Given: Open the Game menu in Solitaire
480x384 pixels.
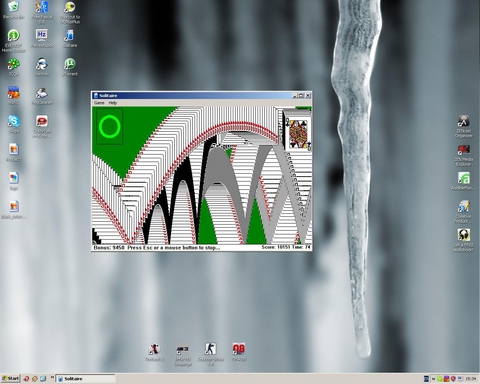Looking at the screenshot, I should tap(99, 103).
